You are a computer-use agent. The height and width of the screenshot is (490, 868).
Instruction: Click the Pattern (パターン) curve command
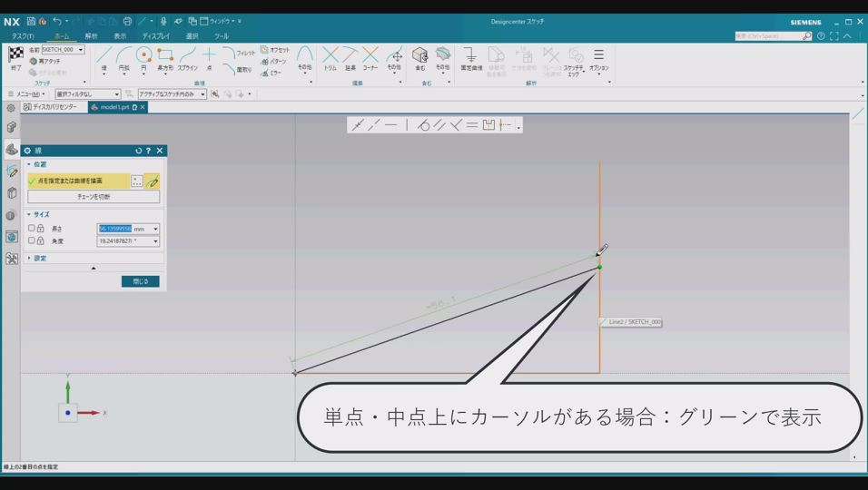click(x=273, y=62)
